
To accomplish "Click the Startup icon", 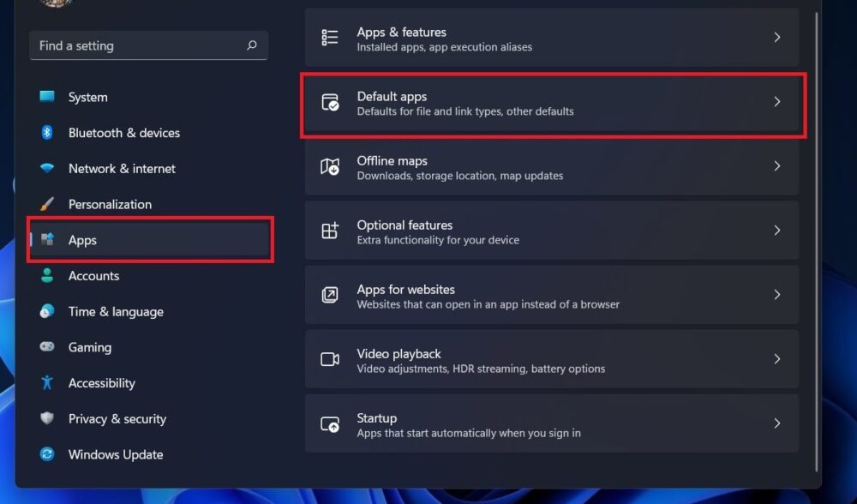I will click(330, 423).
